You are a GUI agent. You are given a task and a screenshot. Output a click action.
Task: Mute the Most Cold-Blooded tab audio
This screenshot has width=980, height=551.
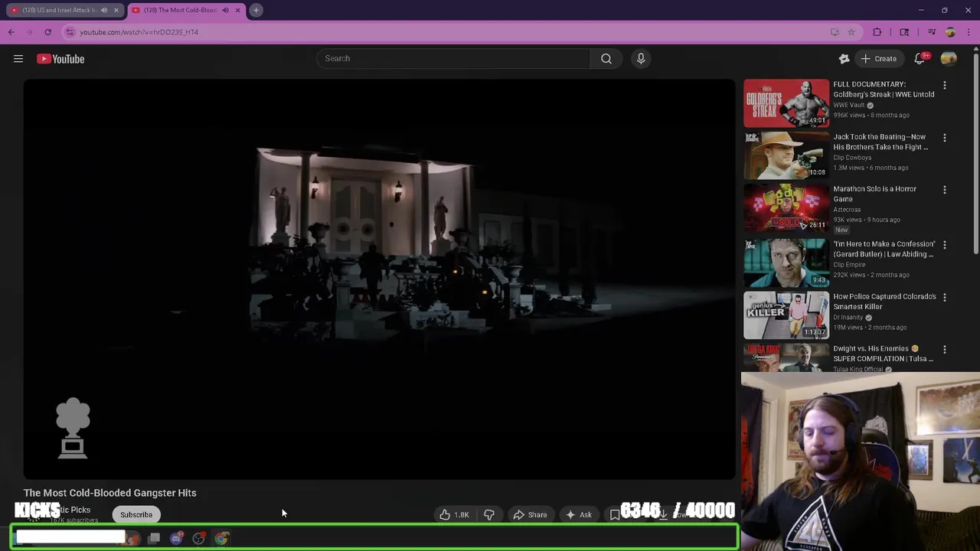225,10
